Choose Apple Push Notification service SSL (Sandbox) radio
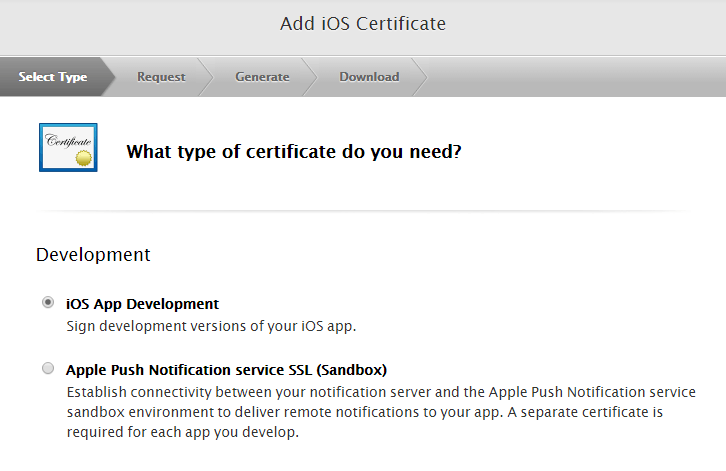Screen dimensions: 726x471 click(48, 369)
